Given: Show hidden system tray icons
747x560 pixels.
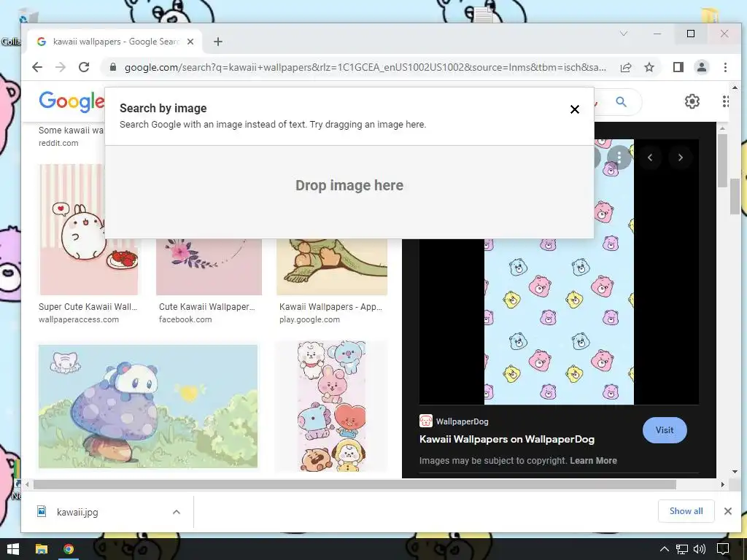Looking at the screenshot, I should (x=664, y=549).
